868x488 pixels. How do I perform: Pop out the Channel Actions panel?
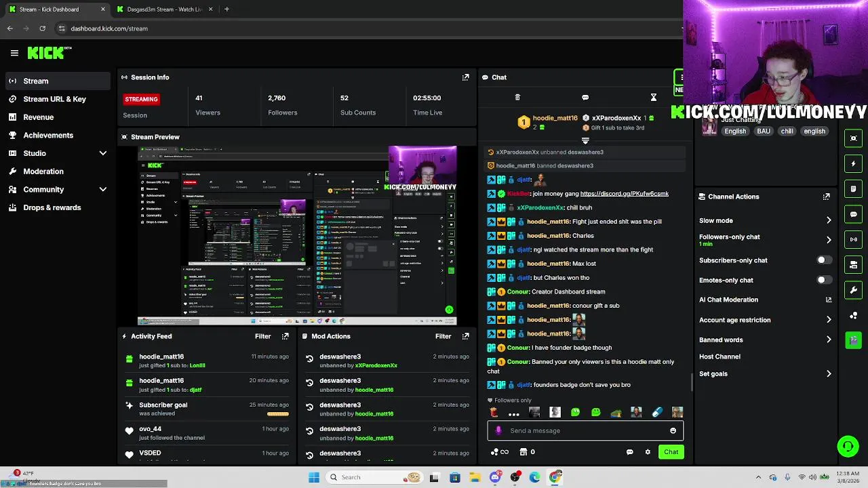click(826, 197)
